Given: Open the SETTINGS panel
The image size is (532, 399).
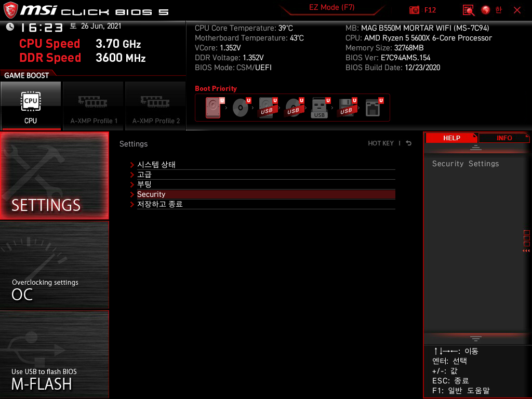Looking at the screenshot, I should pos(54,176).
